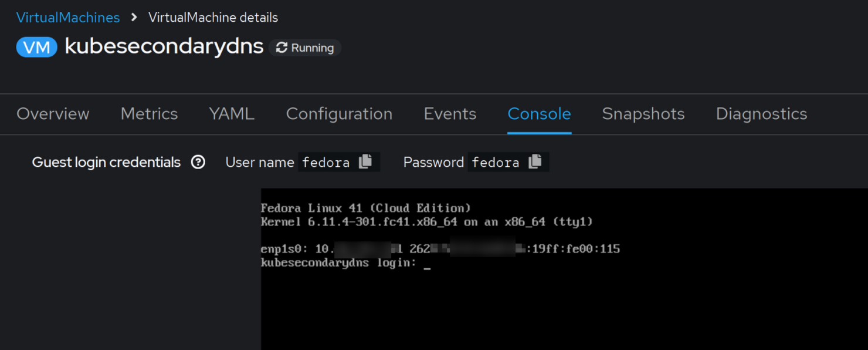Copy the password with the clipboard icon
Image resolution: width=868 pixels, height=350 pixels.
click(535, 161)
